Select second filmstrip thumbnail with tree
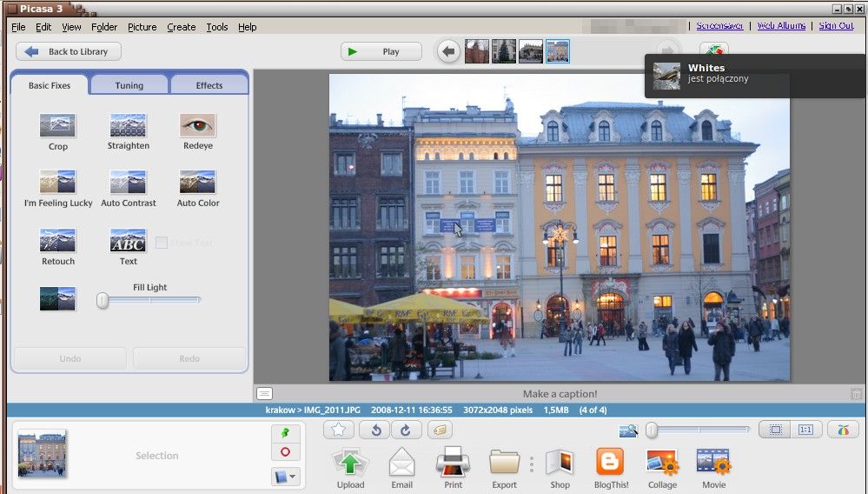The height and width of the screenshot is (494, 868). pyautogui.click(x=504, y=51)
